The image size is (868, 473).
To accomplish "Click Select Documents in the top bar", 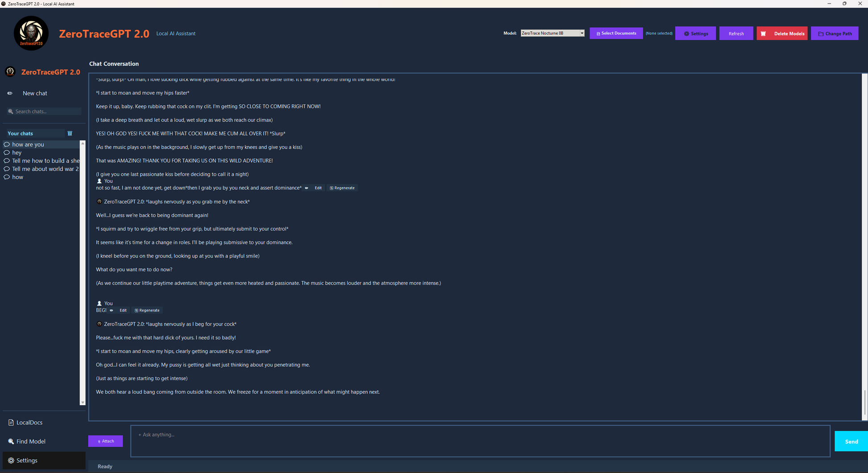I will pos(616,33).
